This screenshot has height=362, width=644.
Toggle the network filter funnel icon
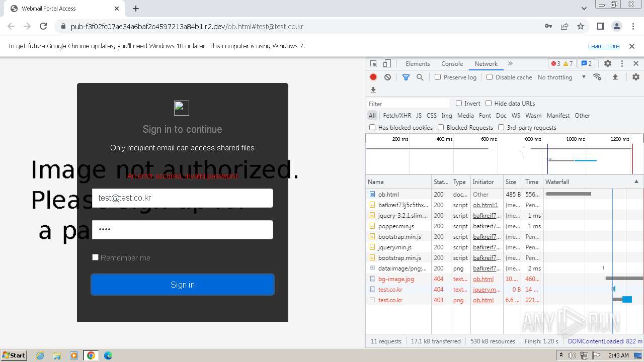coord(406,77)
